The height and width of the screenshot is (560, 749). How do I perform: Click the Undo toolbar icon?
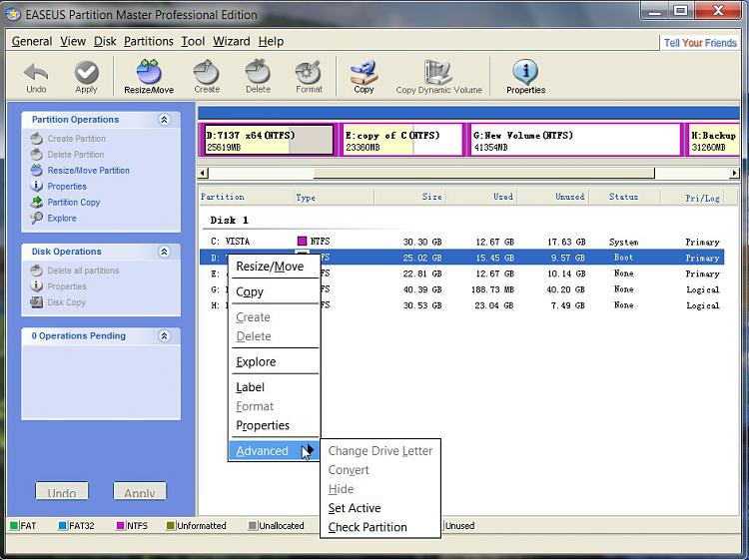pos(36,76)
